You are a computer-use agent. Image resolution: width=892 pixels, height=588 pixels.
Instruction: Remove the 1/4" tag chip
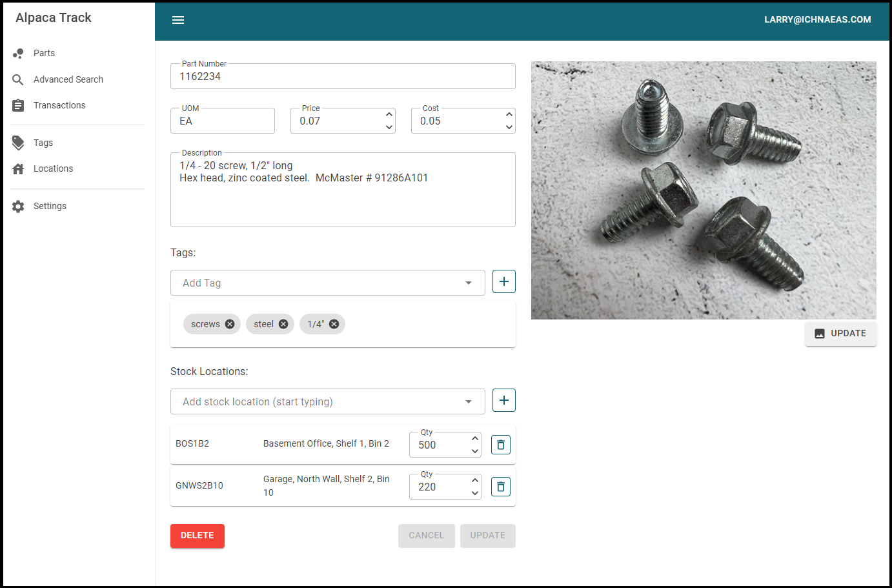point(334,324)
